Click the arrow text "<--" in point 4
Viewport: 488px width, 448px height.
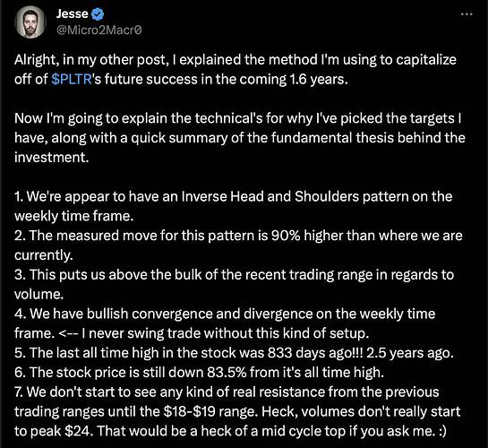tap(68, 333)
